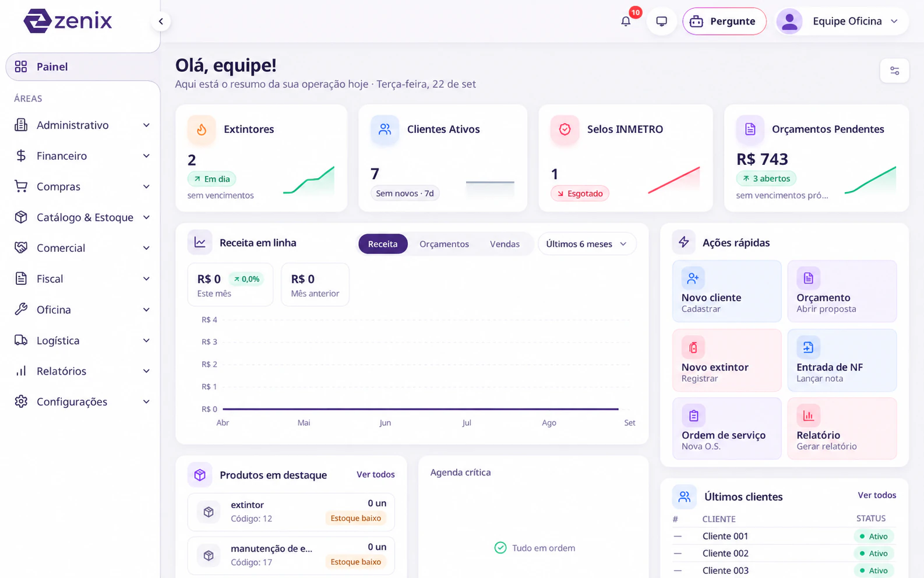Collapse the sidebar with the arrow button
The width and height of the screenshot is (924, 578).
[x=161, y=22]
